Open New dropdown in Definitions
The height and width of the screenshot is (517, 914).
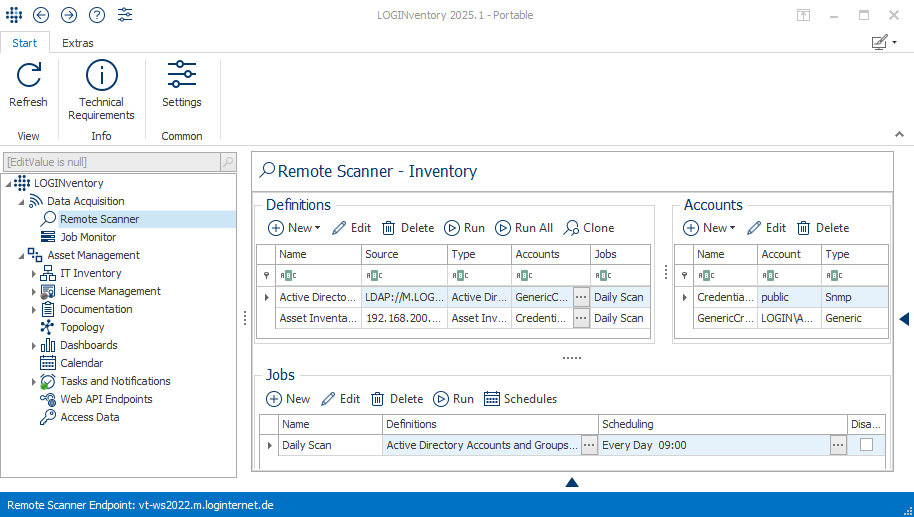click(294, 228)
